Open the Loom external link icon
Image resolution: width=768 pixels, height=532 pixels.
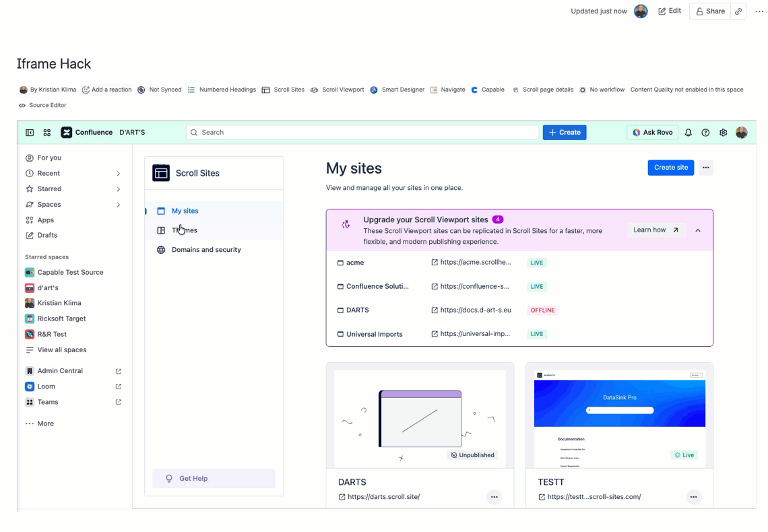click(x=118, y=387)
